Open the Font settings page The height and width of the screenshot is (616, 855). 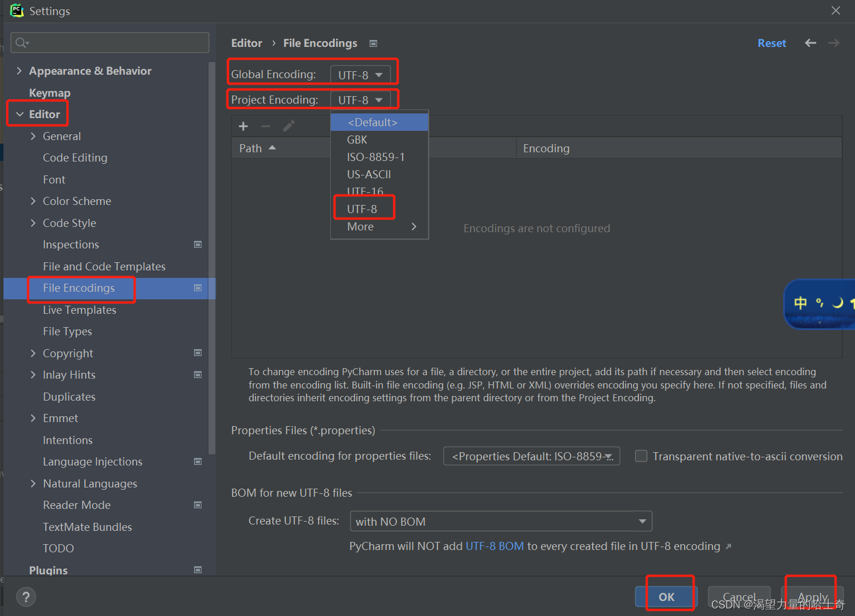pos(54,179)
